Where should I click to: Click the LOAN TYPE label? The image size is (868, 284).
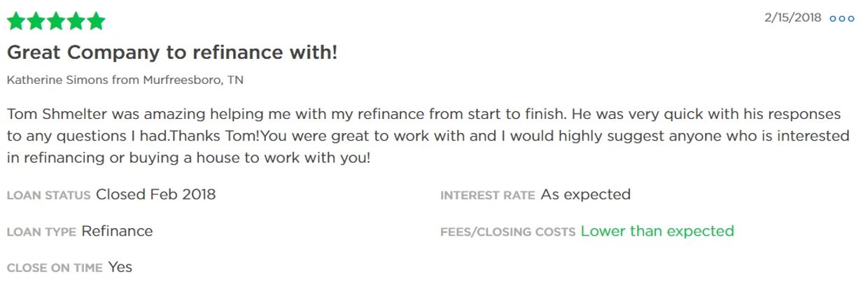[41, 232]
